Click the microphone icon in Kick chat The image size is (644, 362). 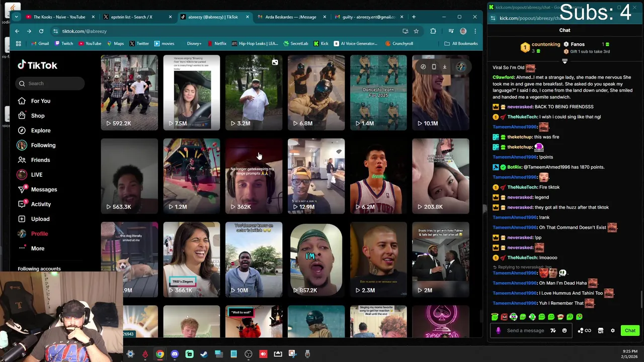[498, 331]
